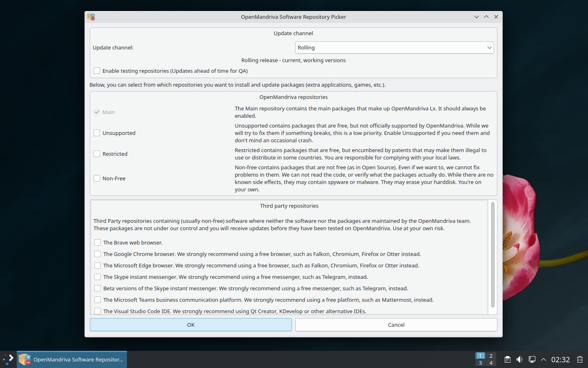Viewport: 588px width, 368px height.
Task: Click the 02:32 clock in the panel
Action: tap(560, 359)
